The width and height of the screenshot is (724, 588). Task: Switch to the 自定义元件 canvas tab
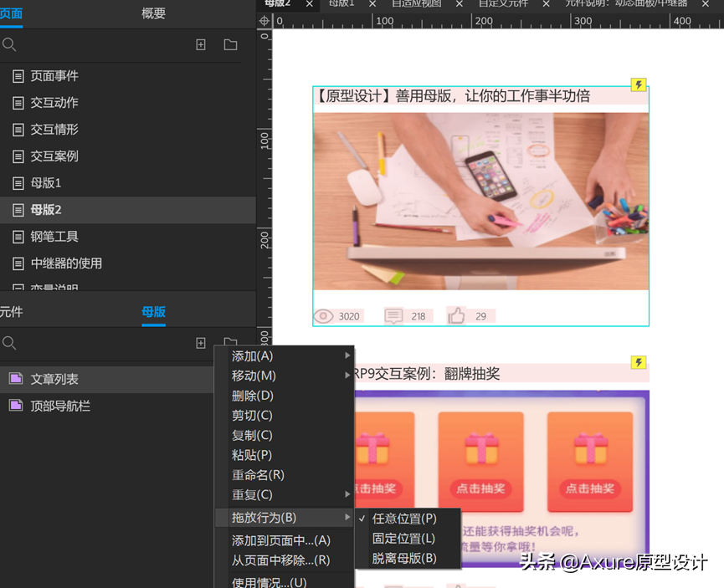tap(503, 3)
